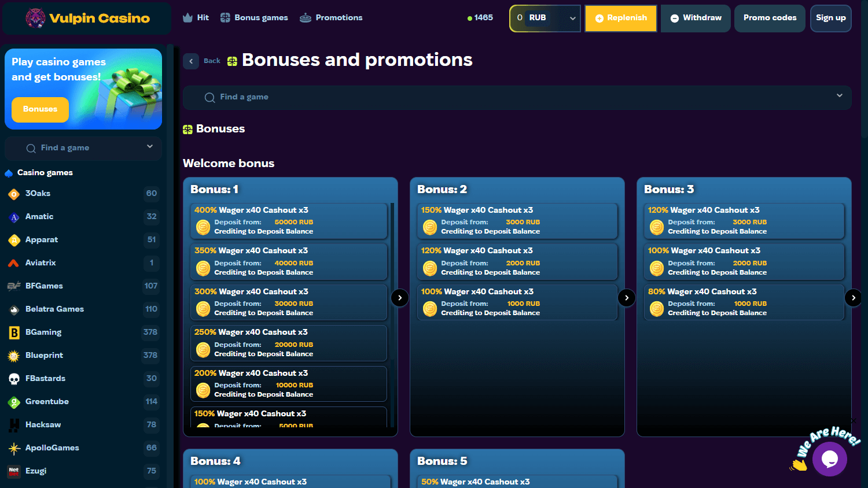Switch to the Promotions section

337,17
